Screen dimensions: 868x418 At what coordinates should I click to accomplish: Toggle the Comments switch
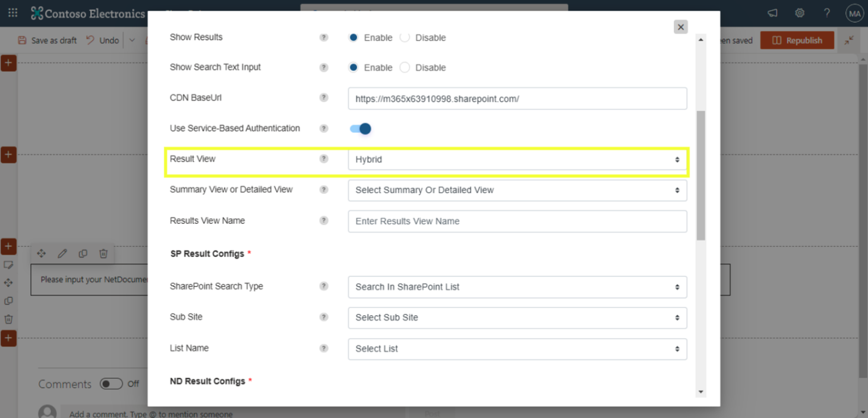tap(111, 384)
